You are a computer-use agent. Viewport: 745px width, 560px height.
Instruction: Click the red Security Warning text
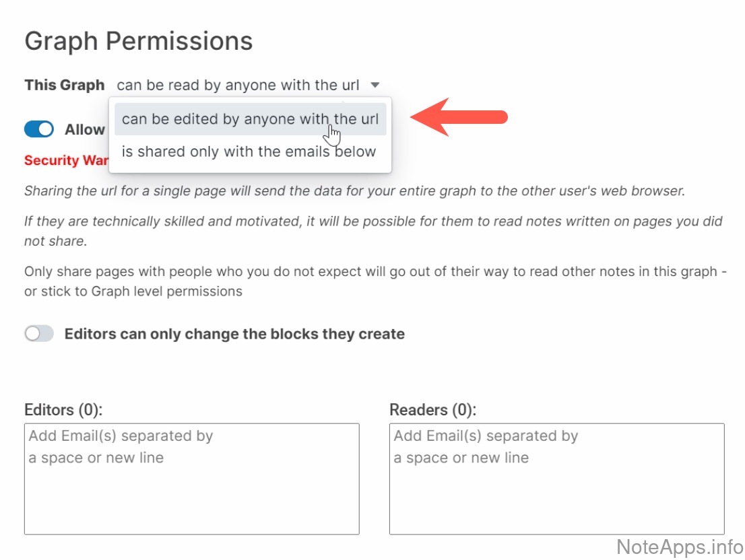65,161
